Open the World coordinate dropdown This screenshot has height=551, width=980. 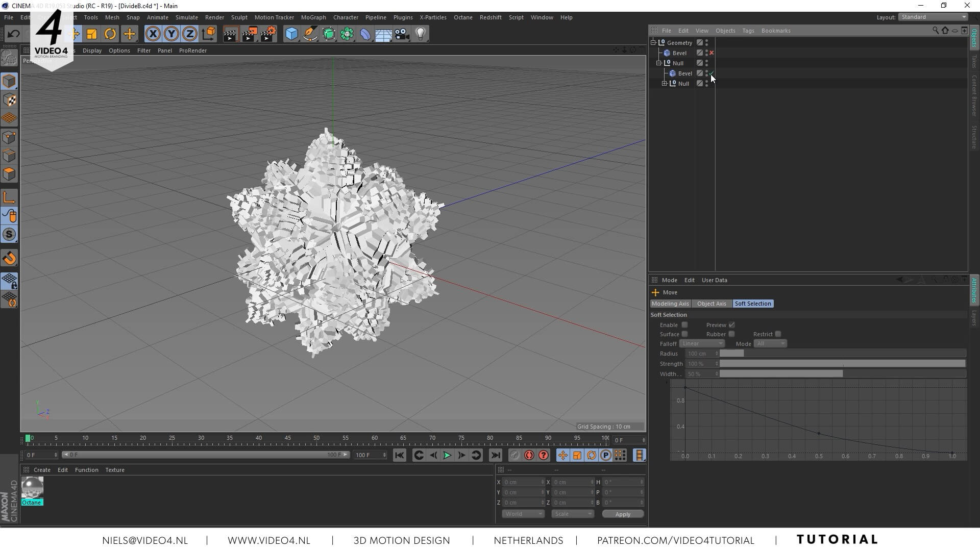click(x=523, y=514)
